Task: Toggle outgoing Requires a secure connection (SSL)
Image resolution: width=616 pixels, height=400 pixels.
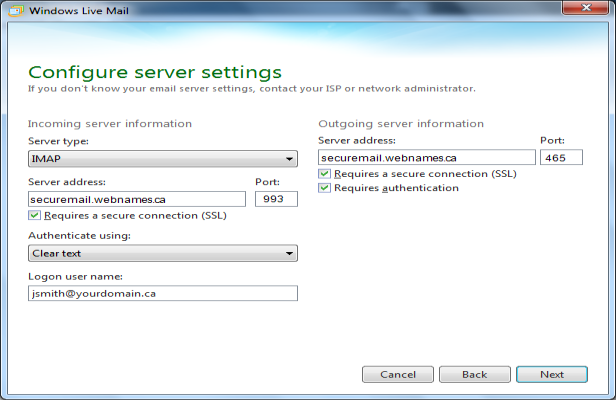Action: [x=324, y=173]
